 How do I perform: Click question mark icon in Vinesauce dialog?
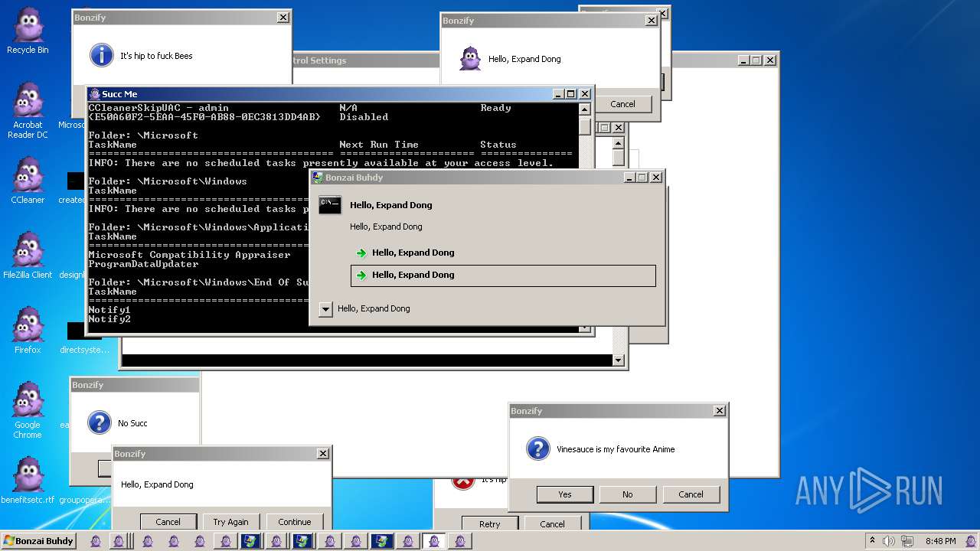(x=538, y=448)
